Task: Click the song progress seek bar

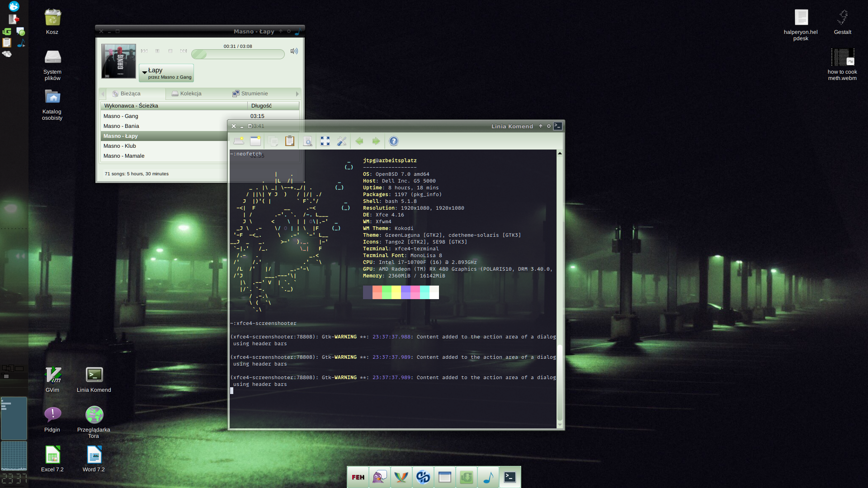Action: (238, 54)
